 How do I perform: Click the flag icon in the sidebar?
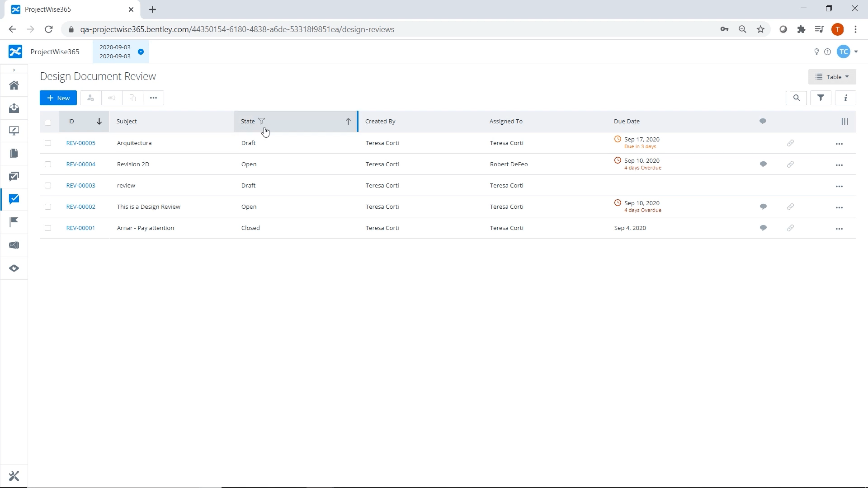[14, 222]
